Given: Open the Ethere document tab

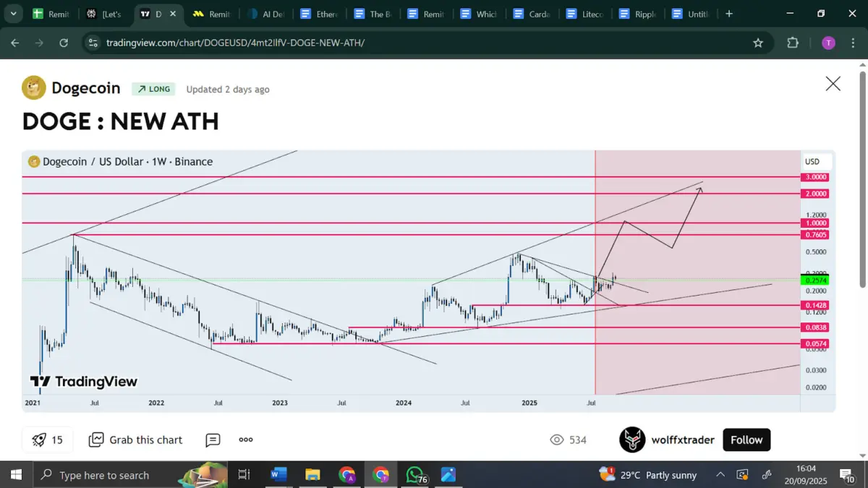Looking at the screenshot, I should point(318,14).
